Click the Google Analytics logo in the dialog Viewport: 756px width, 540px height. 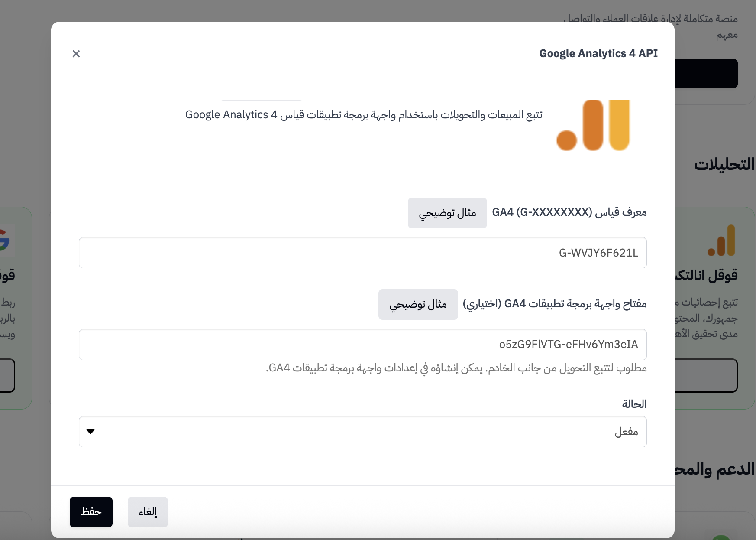[593, 126]
